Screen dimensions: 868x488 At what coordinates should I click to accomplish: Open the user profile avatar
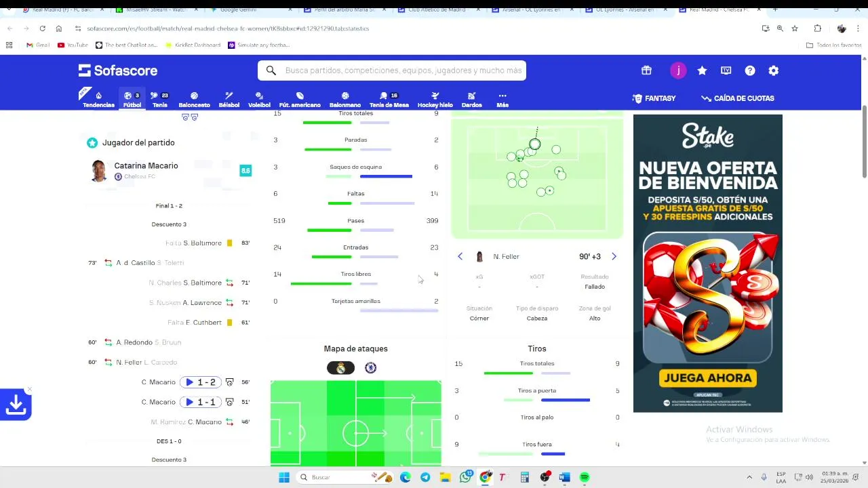coord(678,70)
